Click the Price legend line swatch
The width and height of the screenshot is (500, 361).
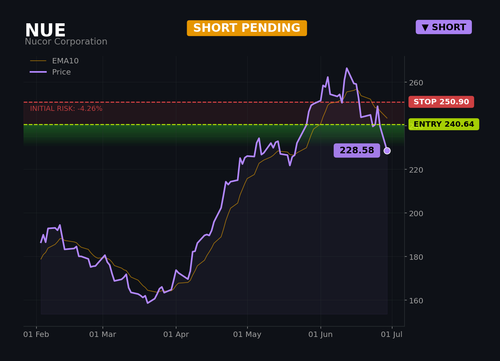point(38,72)
